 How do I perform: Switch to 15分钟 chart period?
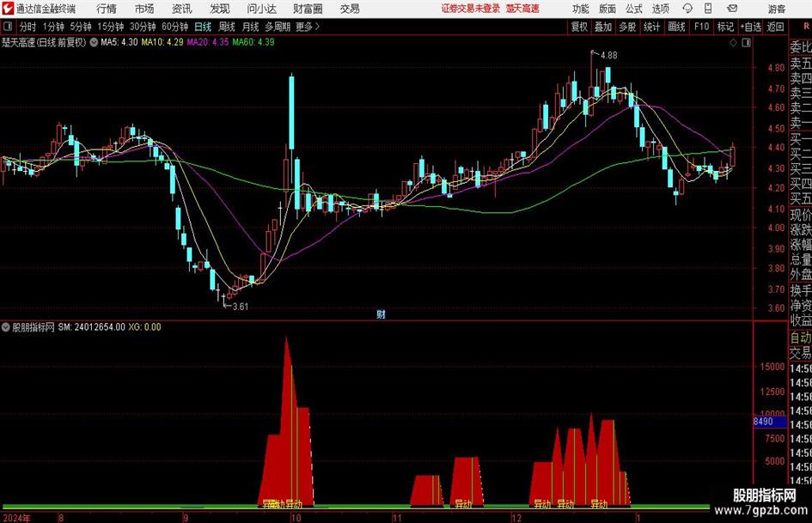tap(110, 27)
